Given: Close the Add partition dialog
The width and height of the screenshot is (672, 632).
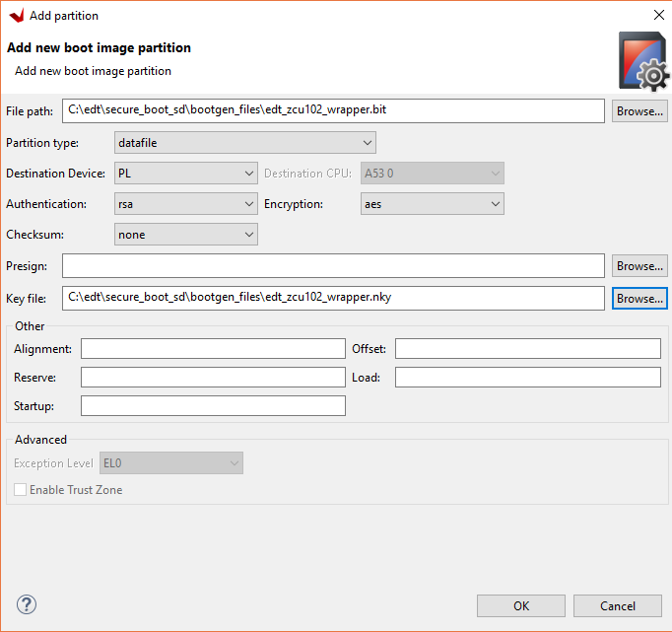Looking at the screenshot, I should tap(658, 15).
